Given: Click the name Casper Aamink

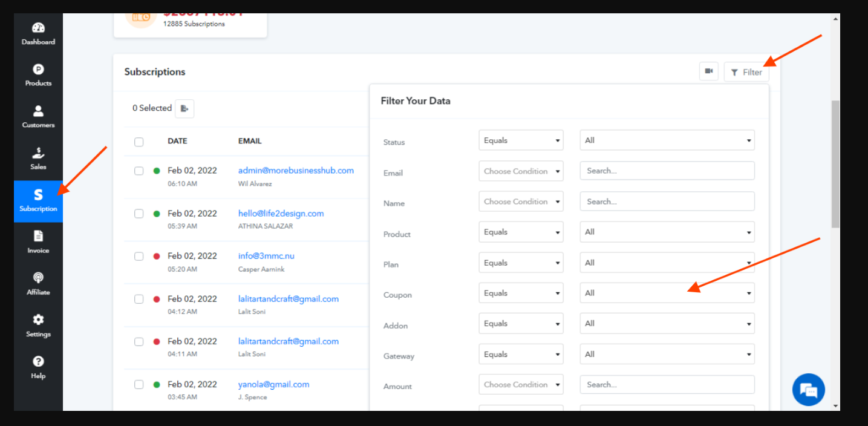Looking at the screenshot, I should [261, 269].
